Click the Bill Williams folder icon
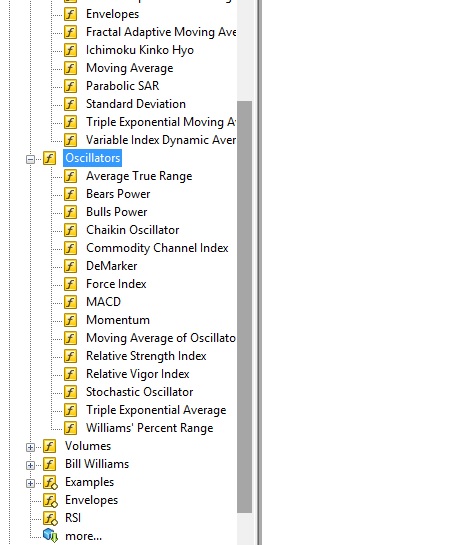Screen dimensions: 468x545 [x=49, y=464]
